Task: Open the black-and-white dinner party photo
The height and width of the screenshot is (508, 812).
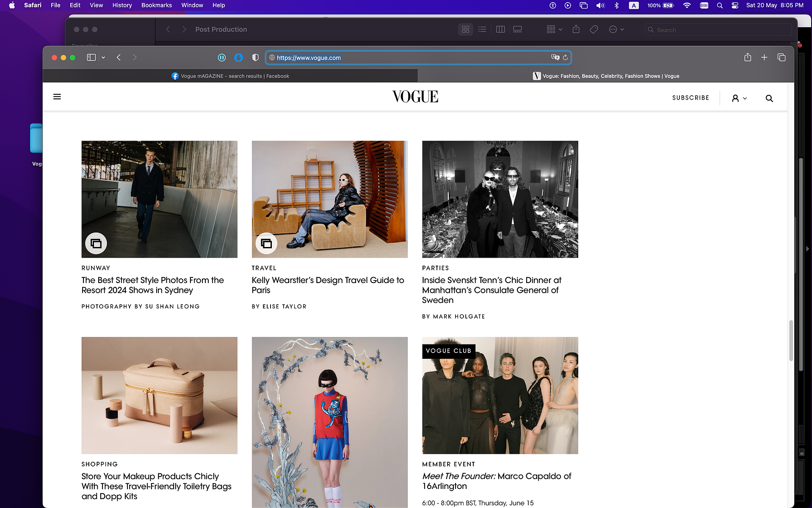Action: (x=500, y=199)
